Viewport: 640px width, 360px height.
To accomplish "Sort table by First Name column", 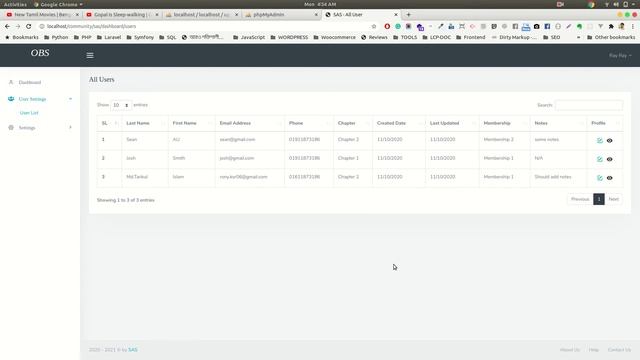I will pos(191,123).
